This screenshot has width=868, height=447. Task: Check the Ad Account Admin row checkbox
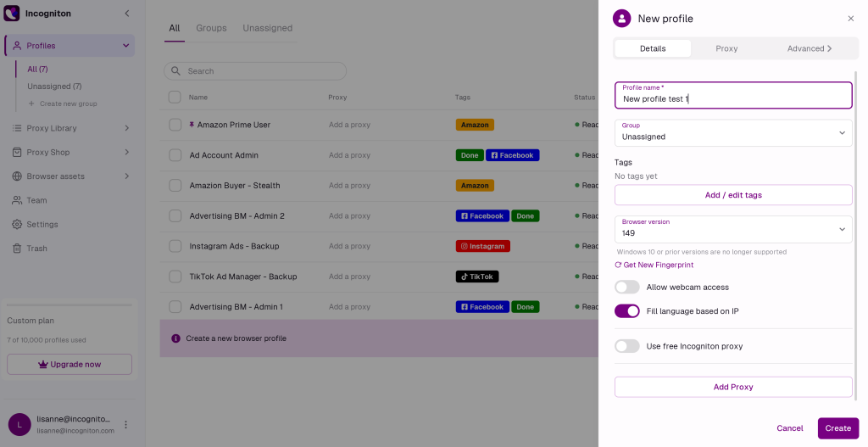[x=175, y=155]
